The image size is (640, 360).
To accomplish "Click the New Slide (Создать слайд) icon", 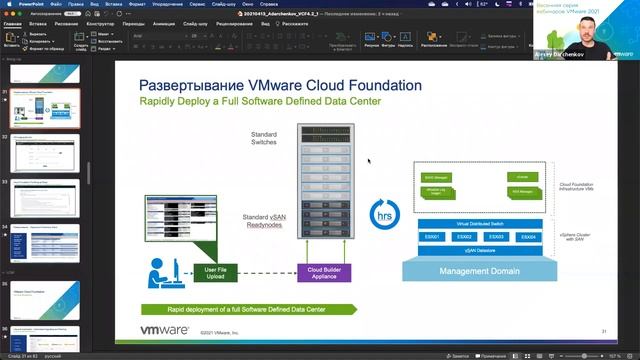I will click(79, 37).
